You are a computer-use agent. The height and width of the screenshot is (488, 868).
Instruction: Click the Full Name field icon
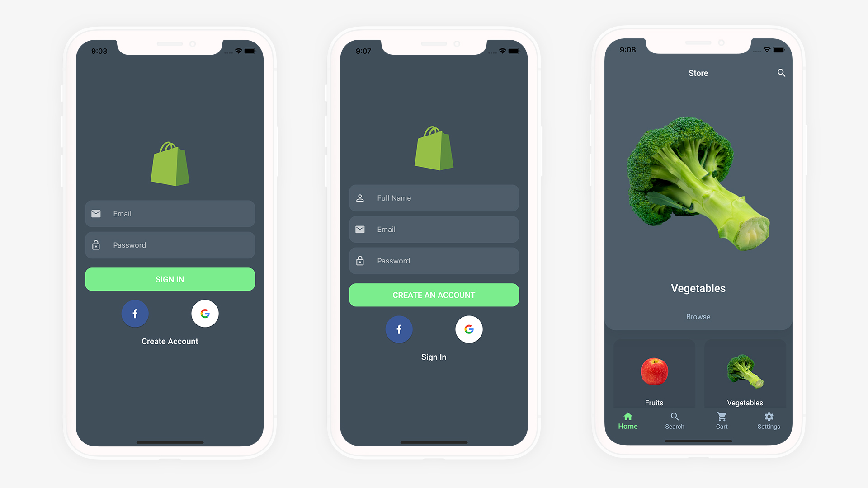point(361,197)
